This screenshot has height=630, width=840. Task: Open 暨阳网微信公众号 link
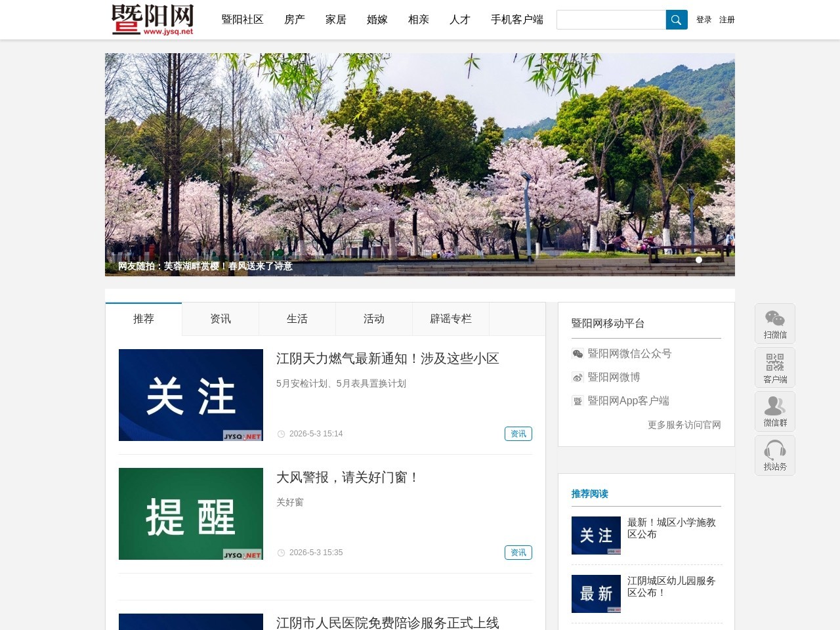629,354
